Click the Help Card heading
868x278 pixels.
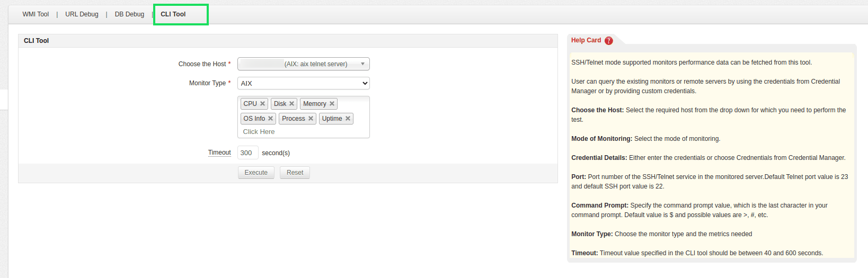(586, 40)
